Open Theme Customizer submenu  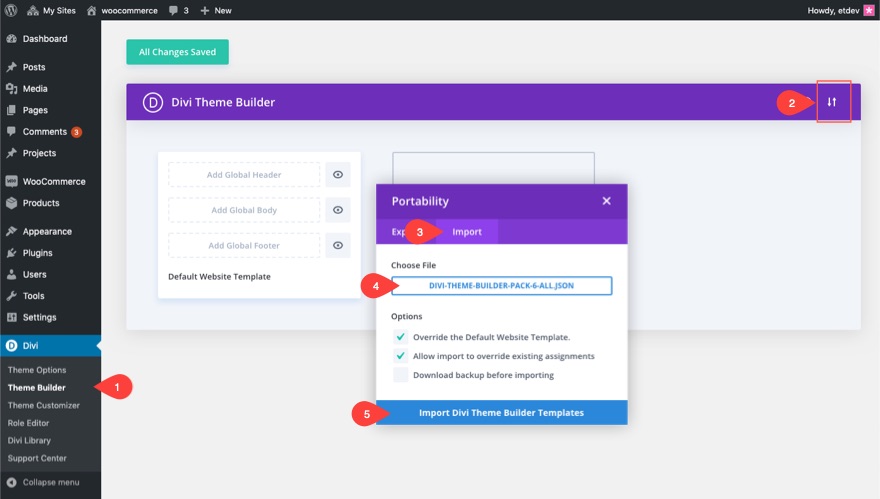click(x=44, y=405)
